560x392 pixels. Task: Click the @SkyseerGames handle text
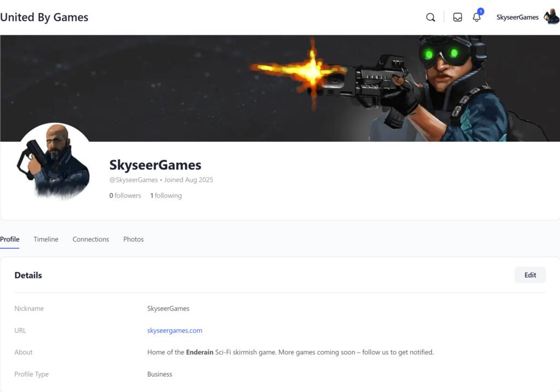click(133, 180)
